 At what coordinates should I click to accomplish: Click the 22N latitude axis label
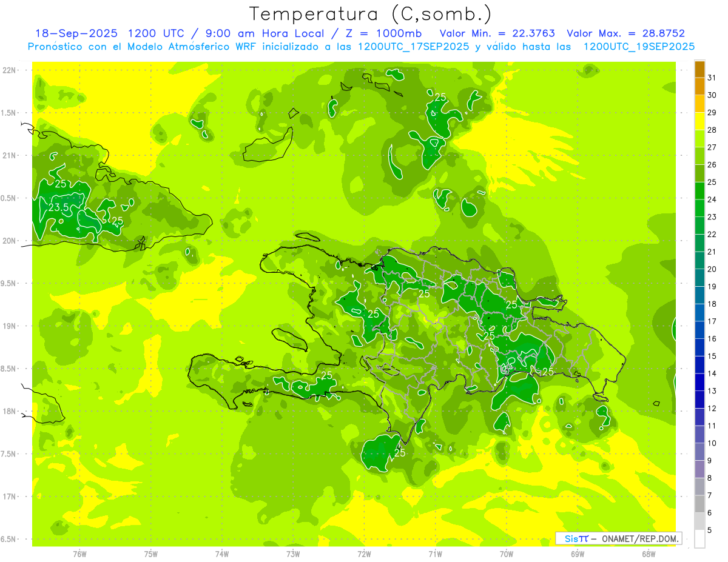[x=10, y=70]
